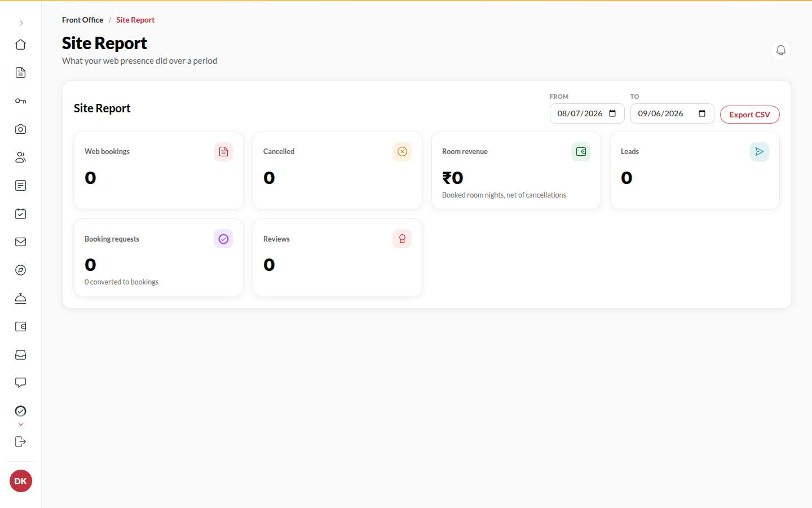The height and width of the screenshot is (508, 812).
Task: Click the "Web bookings" label
Action: 107,151
